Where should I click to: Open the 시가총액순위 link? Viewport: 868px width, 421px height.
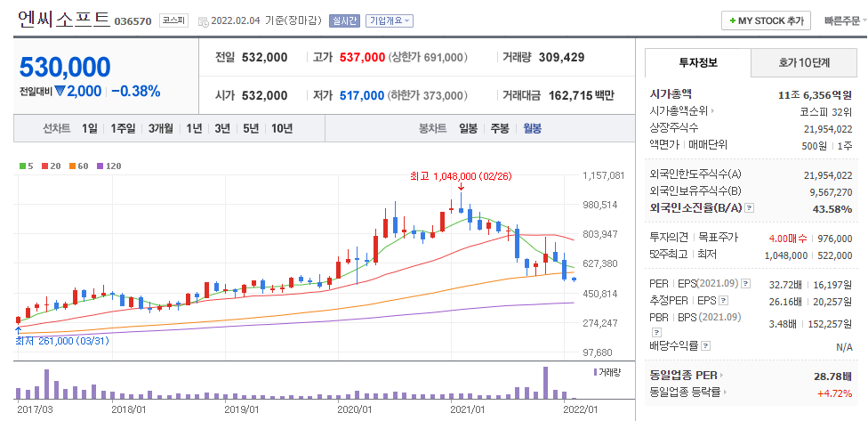(679, 111)
